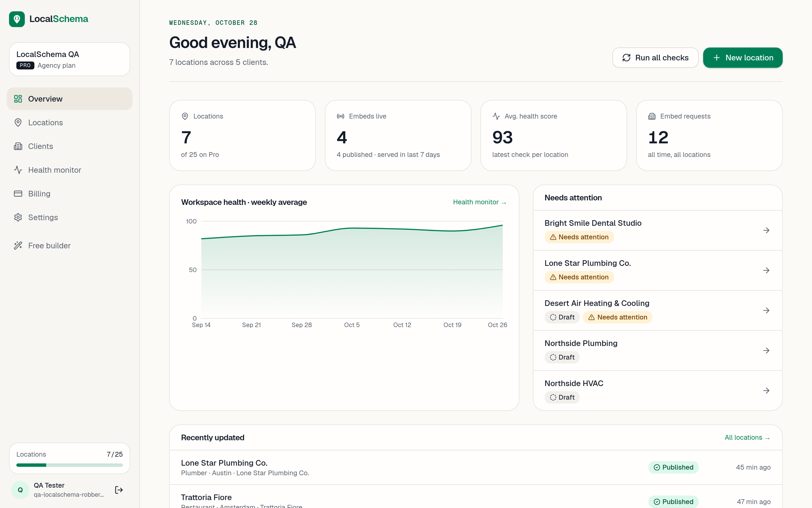Click the Clients building icon in sidebar
812x508 pixels.
18,146
